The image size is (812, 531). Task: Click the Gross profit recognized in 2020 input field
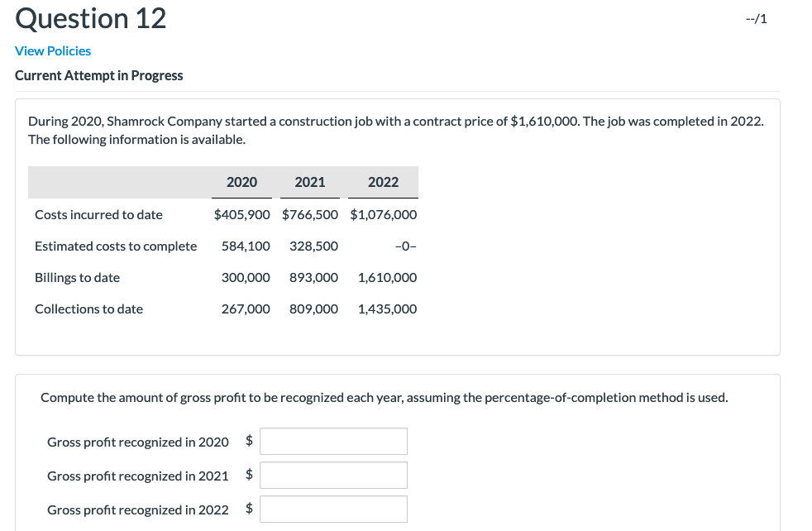coord(333,441)
